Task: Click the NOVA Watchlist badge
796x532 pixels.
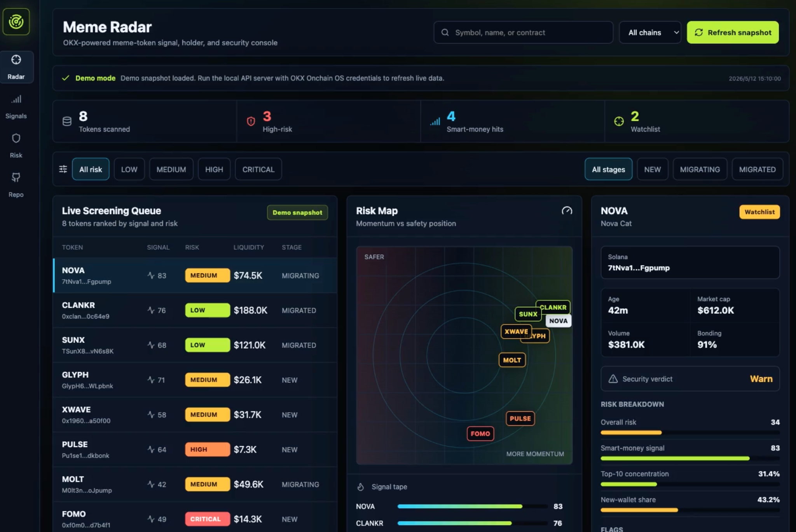Action: tap(759, 212)
